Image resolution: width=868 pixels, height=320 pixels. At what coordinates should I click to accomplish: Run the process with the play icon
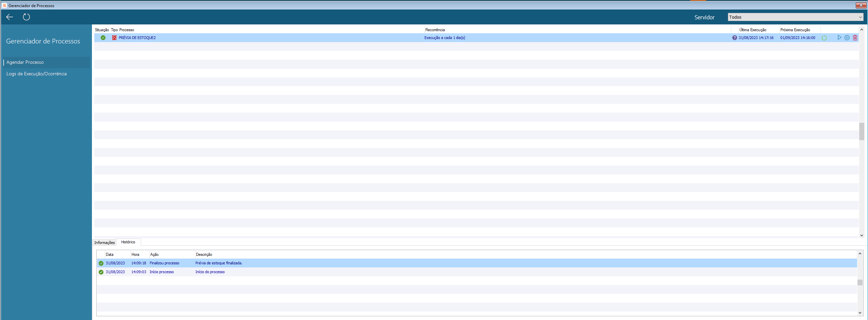839,38
